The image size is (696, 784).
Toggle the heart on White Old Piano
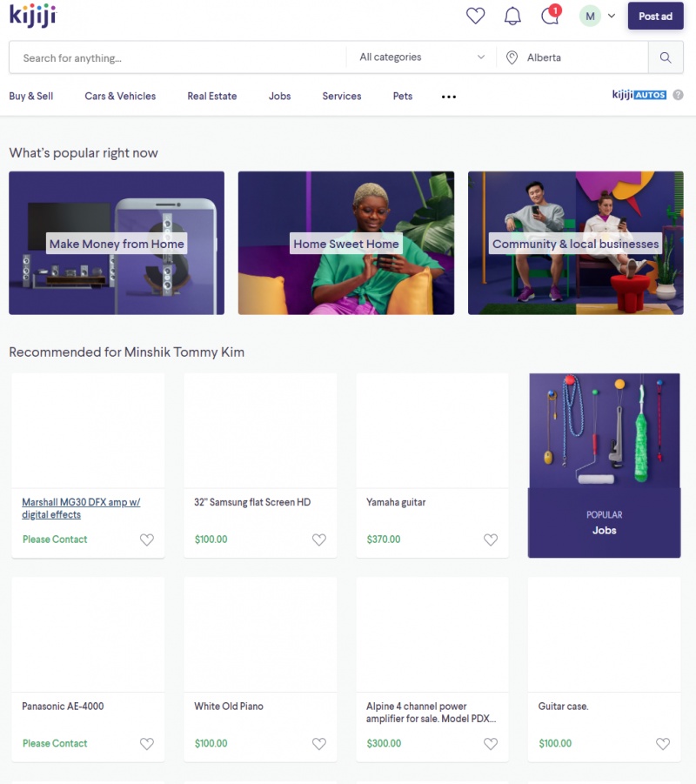coord(318,744)
